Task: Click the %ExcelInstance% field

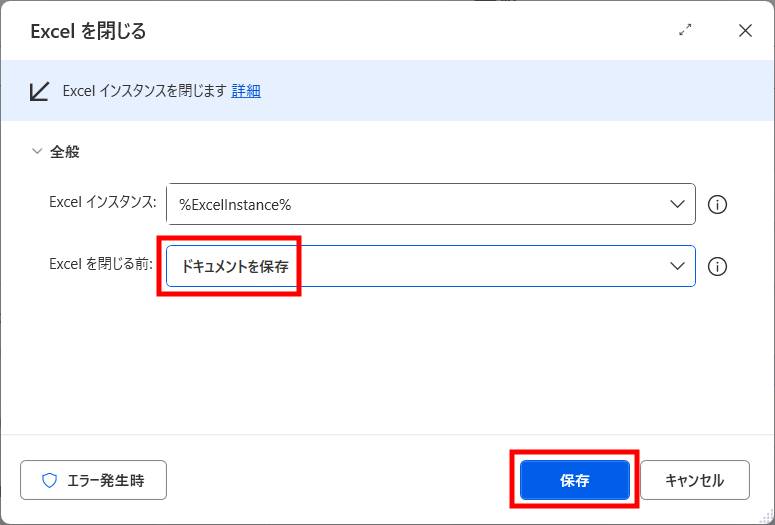Action: (x=431, y=204)
